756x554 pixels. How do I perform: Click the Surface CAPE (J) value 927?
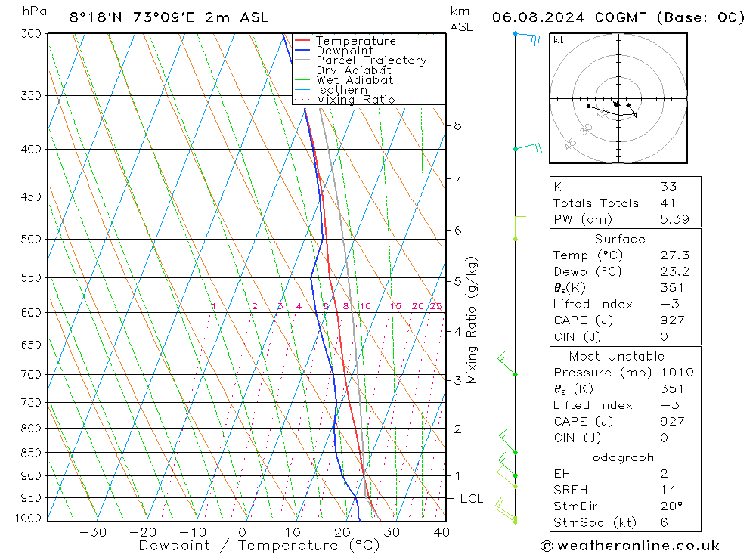pyautogui.click(x=672, y=320)
